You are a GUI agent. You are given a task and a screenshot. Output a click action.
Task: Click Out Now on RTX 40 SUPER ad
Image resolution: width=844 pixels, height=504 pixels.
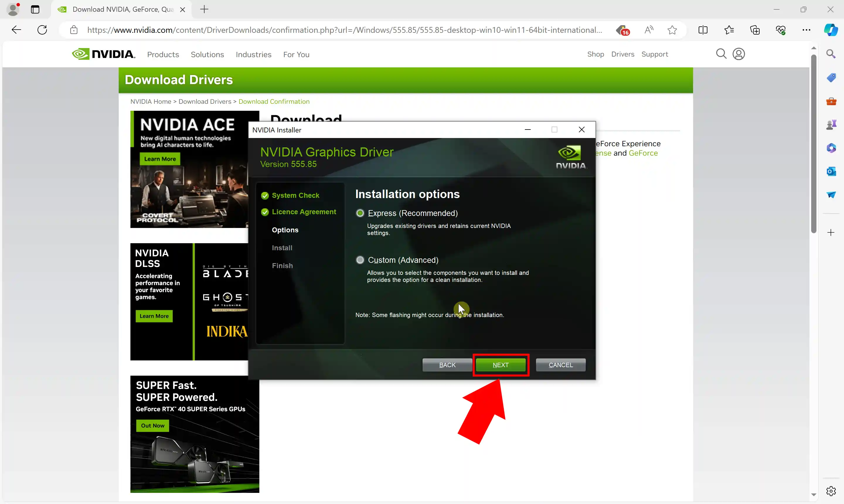tap(152, 425)
